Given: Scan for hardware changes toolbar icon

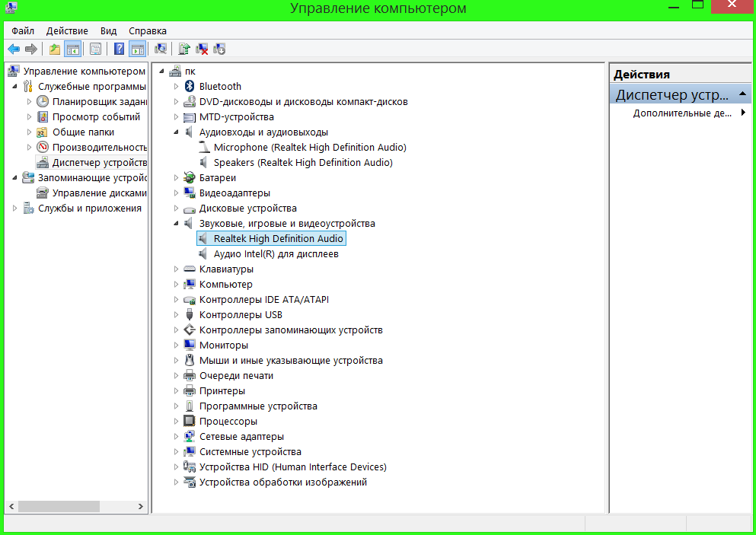Looking at the screenshot, I should [x=161, y=49].
